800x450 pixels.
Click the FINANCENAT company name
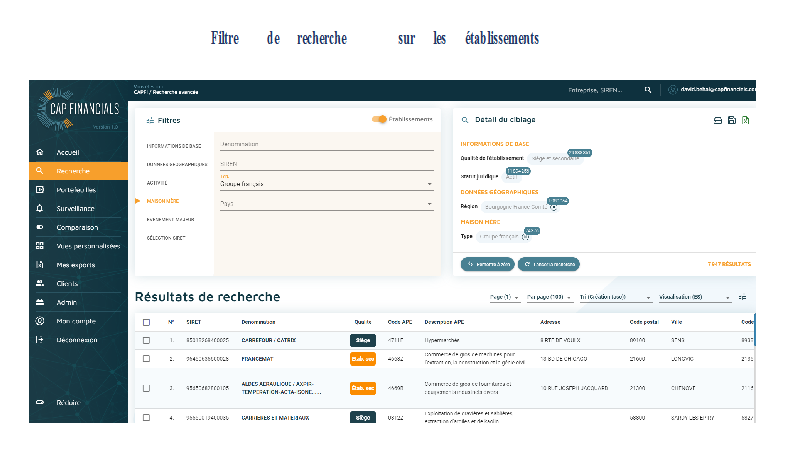click(258, 358)
